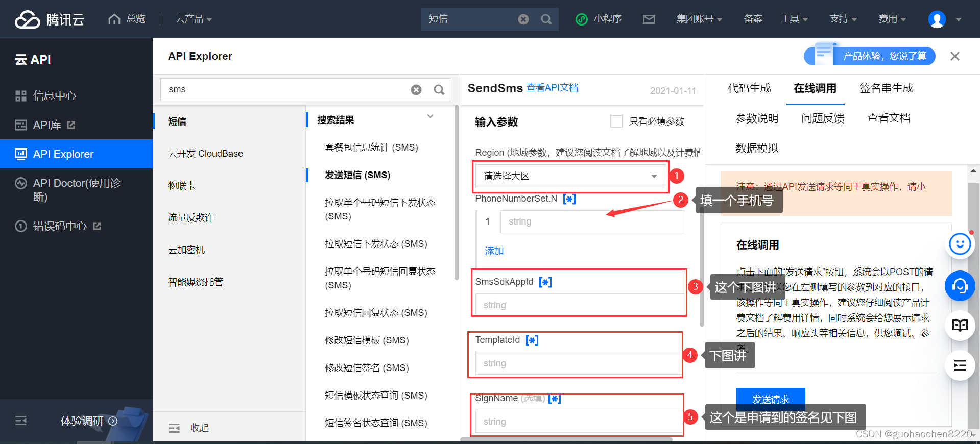This screenshot has height=444, width=980.
Task: Switch to the 数据模拟 tab
Action: pos(757,148)
